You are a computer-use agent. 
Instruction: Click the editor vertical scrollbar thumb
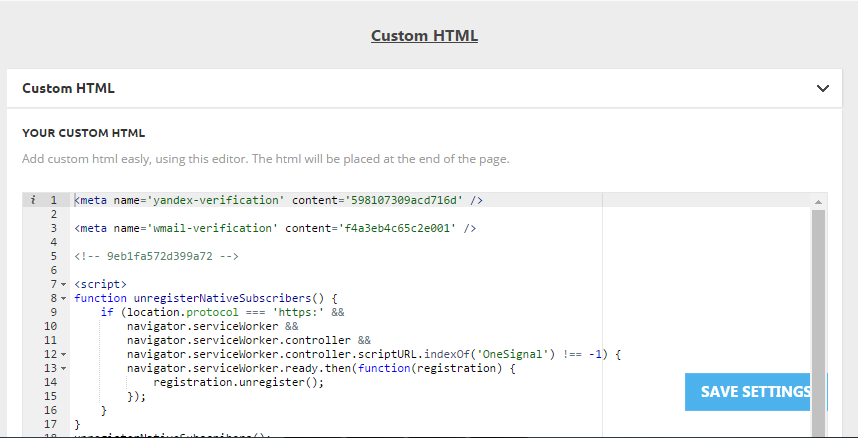pos(819,323)
